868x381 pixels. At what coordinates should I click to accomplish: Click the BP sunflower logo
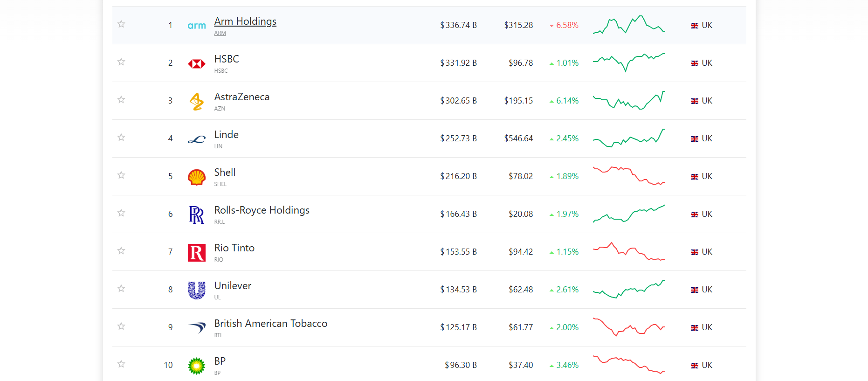[x=197, y=366]
